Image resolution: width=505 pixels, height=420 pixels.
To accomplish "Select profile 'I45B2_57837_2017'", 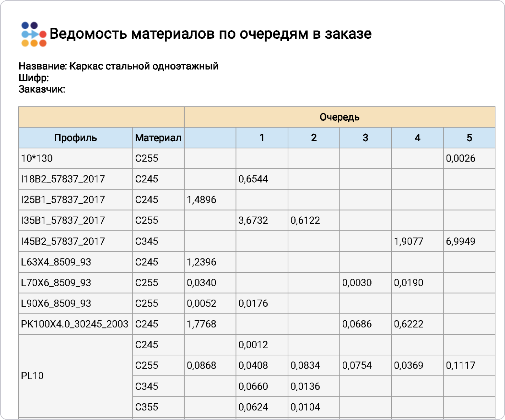I will point(76,241).
